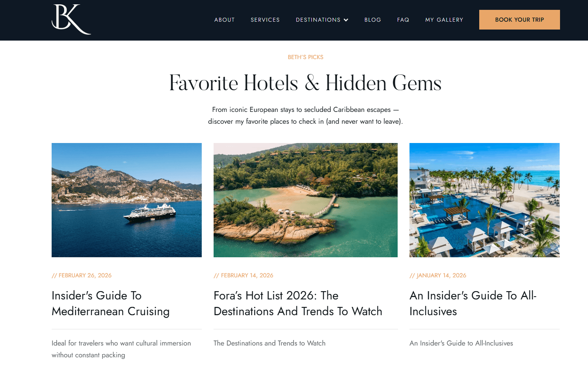This screenshot has height=366, width=588.
Task: Click the February 14, 2026 date label
Action: pos(244,275)
